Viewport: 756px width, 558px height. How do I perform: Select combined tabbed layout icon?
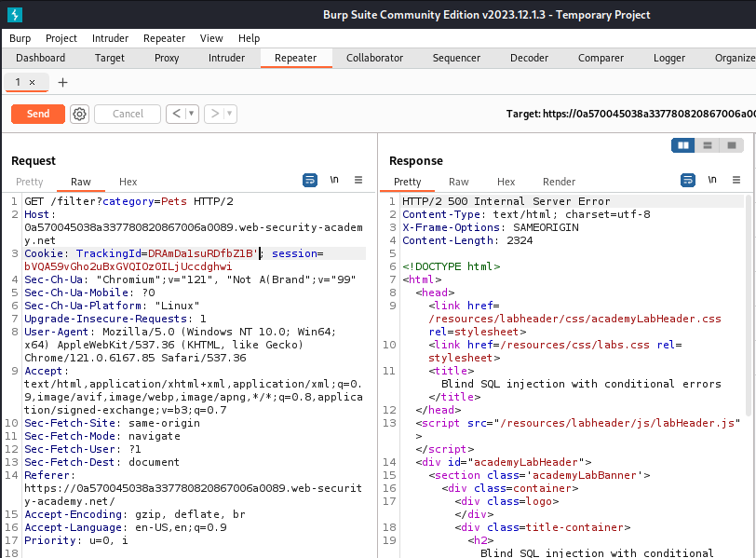point(732,145)
